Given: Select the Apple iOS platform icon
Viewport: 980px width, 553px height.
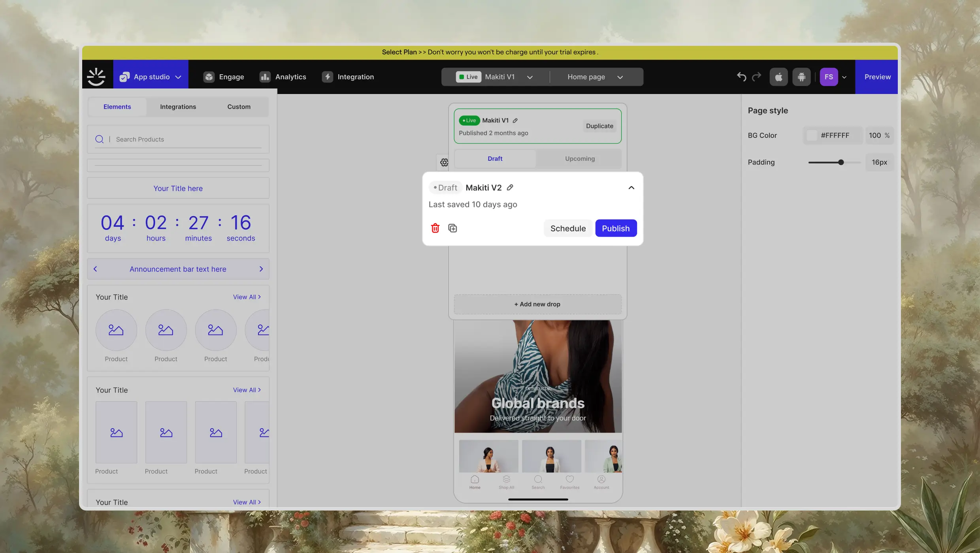Looking at the screenshot, I should click(778, 77).
